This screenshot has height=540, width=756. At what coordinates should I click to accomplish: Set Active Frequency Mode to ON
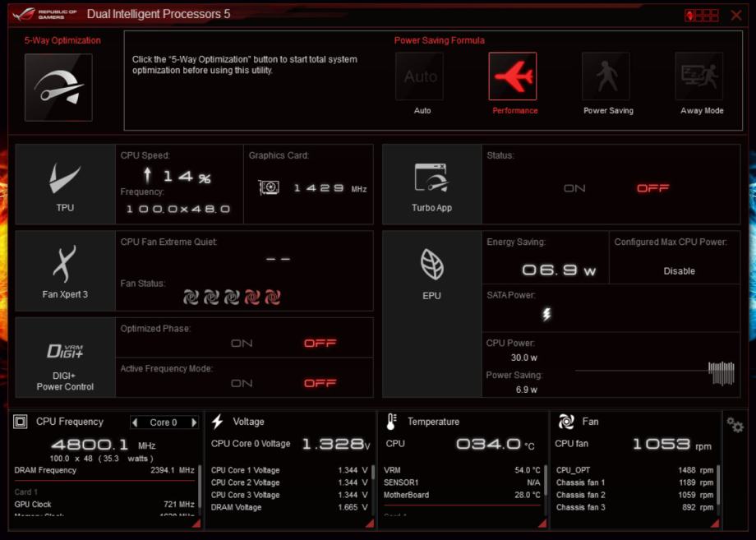pyautogui.click(x=242, y=383)
